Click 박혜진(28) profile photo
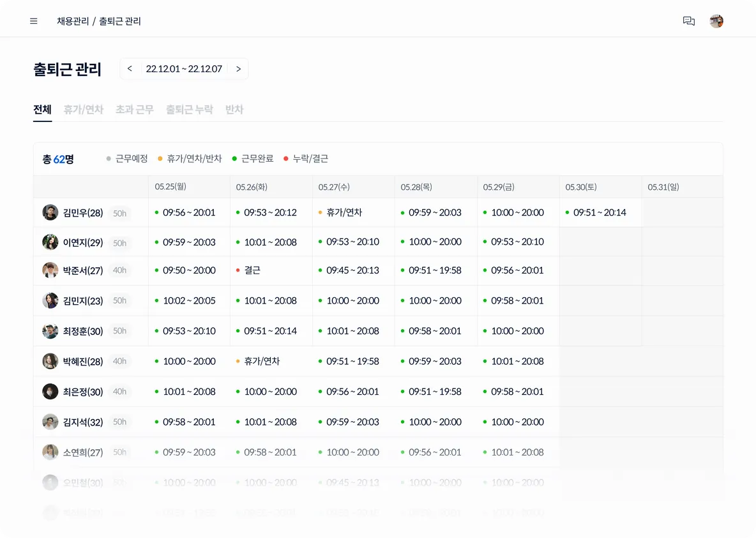This screenshot has height=538, width=756. point(50,361)
